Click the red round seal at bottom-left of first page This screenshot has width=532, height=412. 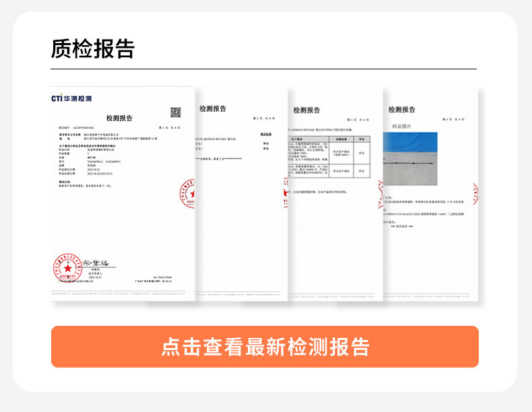(67, 267)
